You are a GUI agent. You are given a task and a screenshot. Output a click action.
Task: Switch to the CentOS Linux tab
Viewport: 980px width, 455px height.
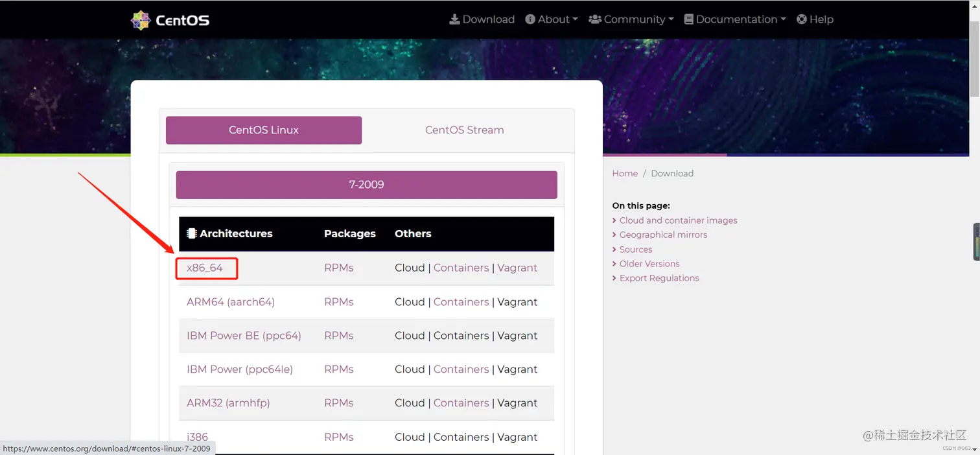(264, 130)
